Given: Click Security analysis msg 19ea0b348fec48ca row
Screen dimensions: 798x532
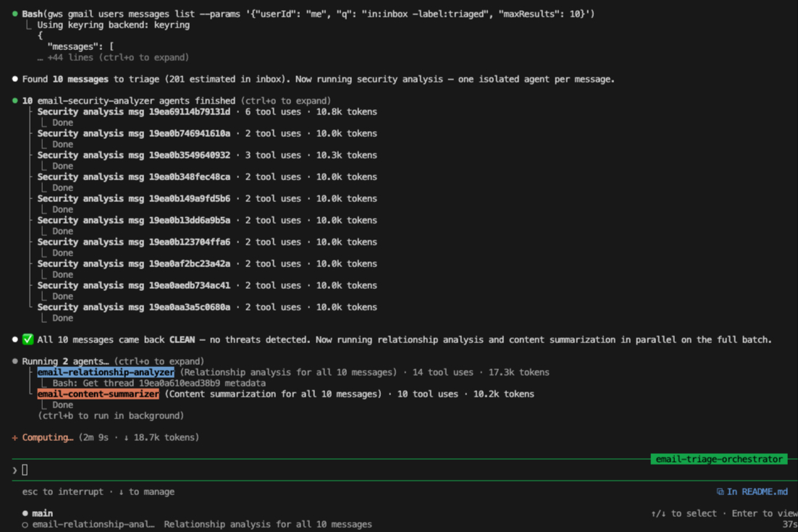Looking at the screenshot, I should (x=207, y=177).
